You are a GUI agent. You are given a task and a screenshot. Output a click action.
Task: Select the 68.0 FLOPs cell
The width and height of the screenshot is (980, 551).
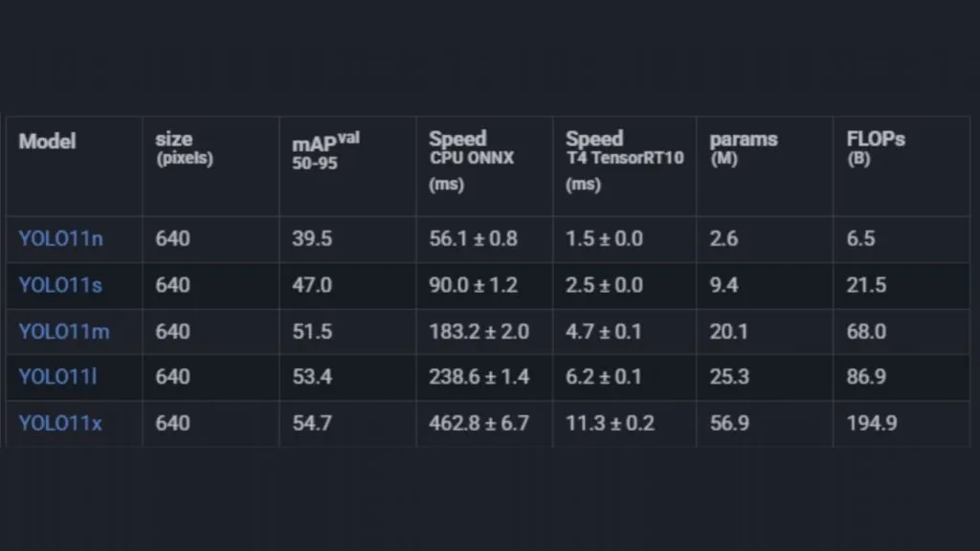pos(866,331)
